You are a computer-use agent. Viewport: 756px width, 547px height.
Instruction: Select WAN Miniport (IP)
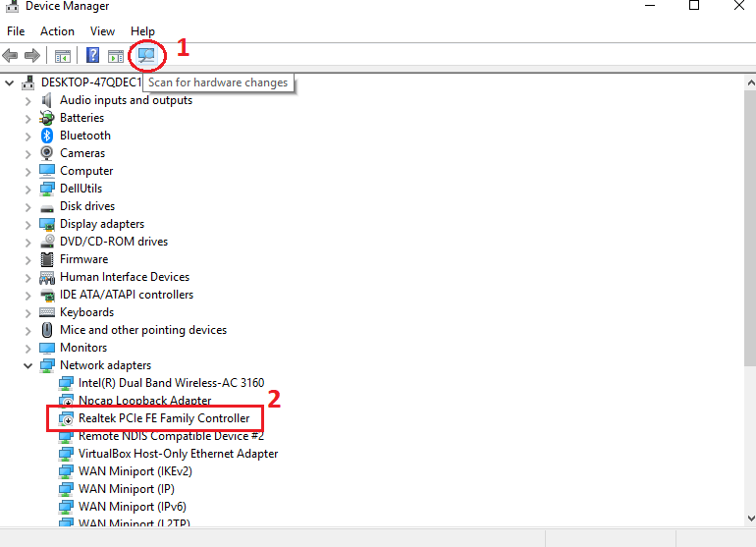pos(127,489)
